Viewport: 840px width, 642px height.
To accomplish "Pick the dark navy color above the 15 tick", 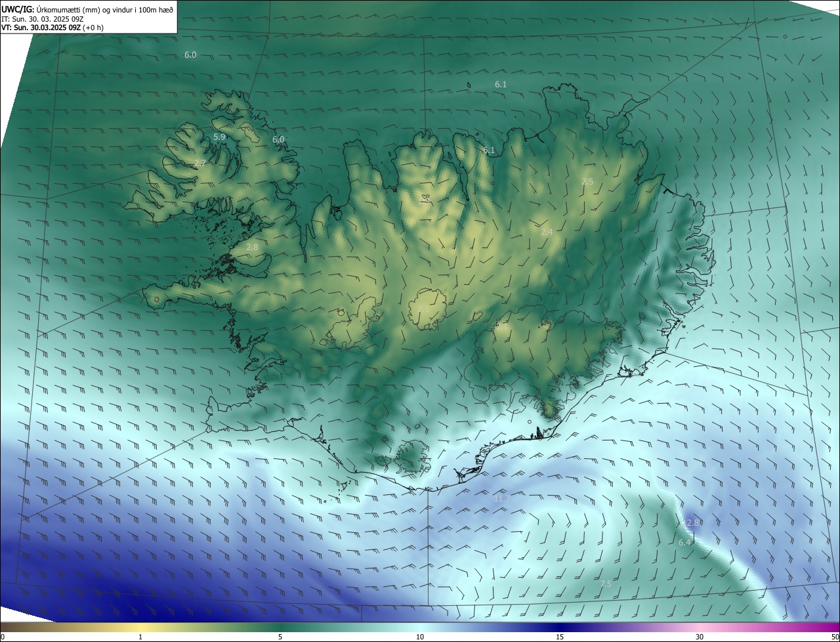I will 560,627.
